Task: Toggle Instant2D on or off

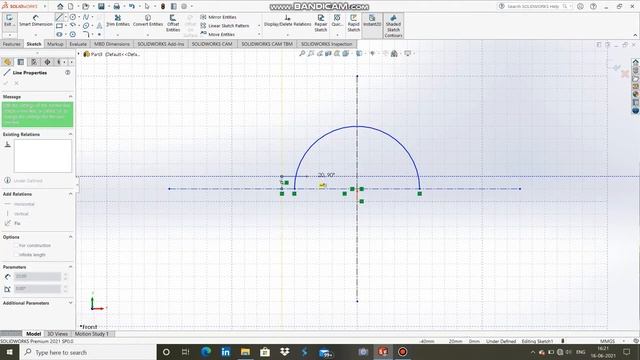Action: [x=372, y=20]
